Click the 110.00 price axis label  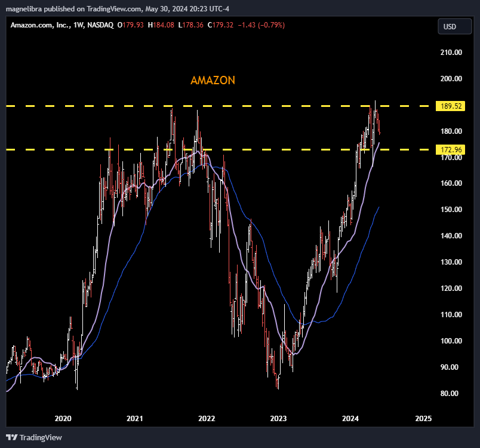tap(451, 315)
